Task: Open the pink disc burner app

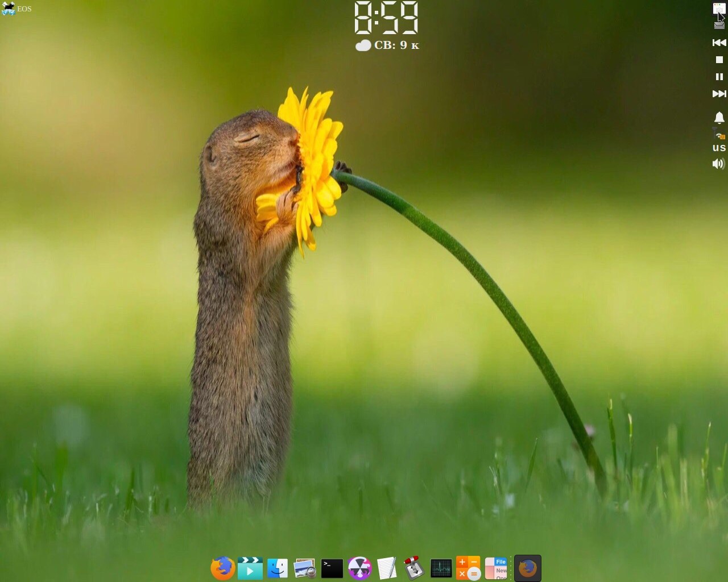Action: (x=359, y=568)
